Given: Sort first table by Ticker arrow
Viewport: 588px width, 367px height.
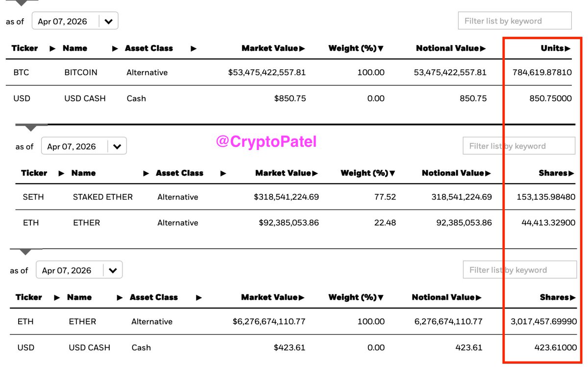Looking at the screenshot, I should [x=52, y=48].
